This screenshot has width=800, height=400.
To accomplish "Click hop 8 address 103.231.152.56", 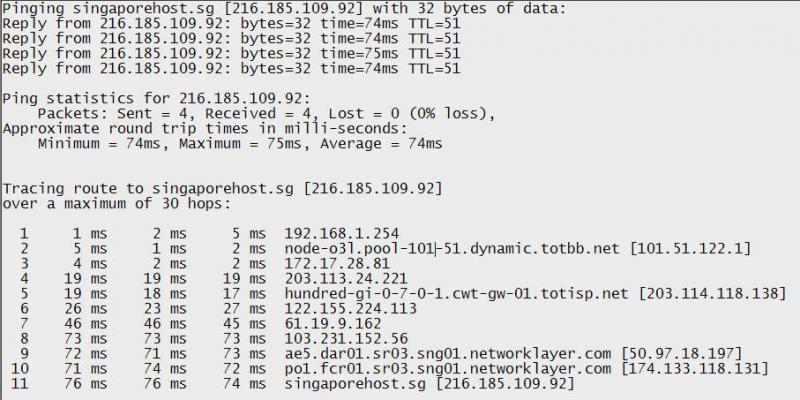I will point(346,338).
